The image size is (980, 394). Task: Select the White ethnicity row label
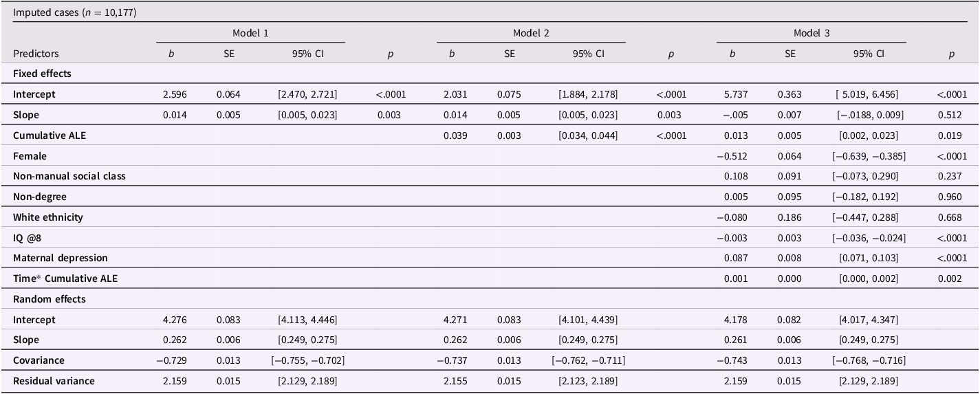(48, 217)
